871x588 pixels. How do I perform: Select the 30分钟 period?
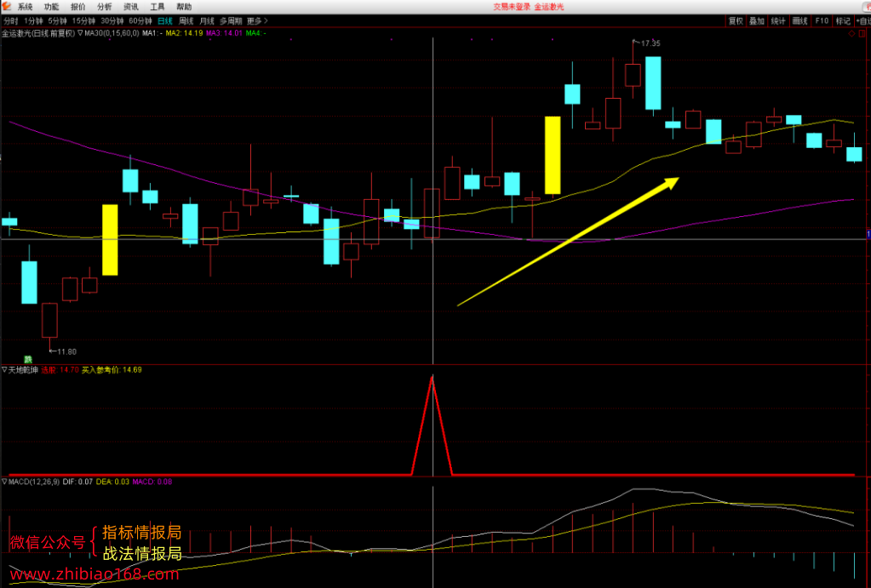112,21
